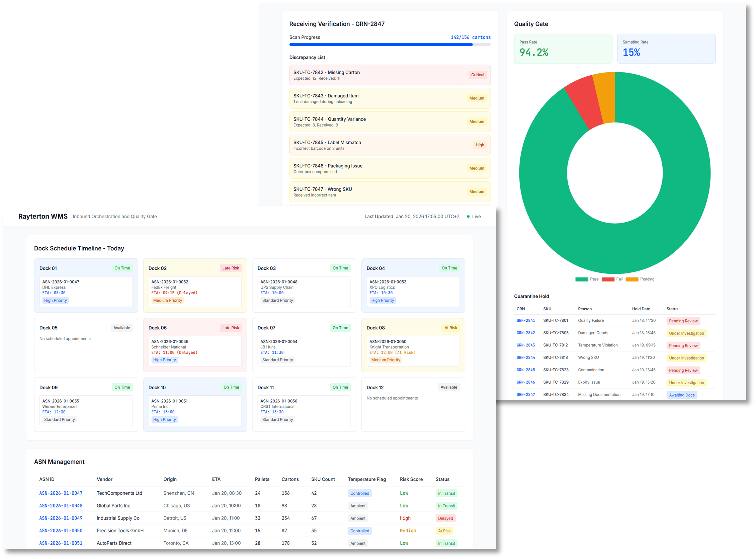Click the Delayed status badge in ASN table
Image resolution: width=756 pixels, height=559 pixels.
point(445,518)
